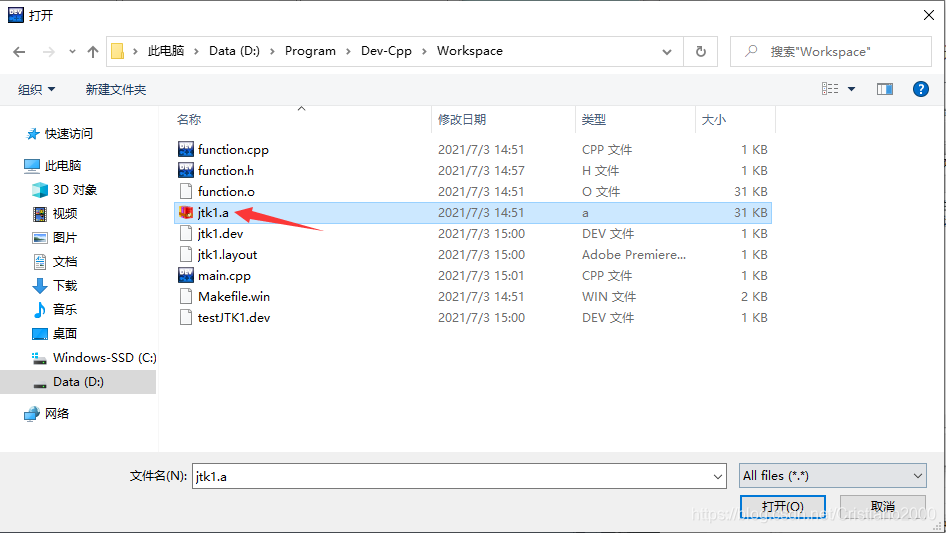The image size is (946, 533).
Task: Sort files by 修改日期 column
Action: (x=462, y=120)
